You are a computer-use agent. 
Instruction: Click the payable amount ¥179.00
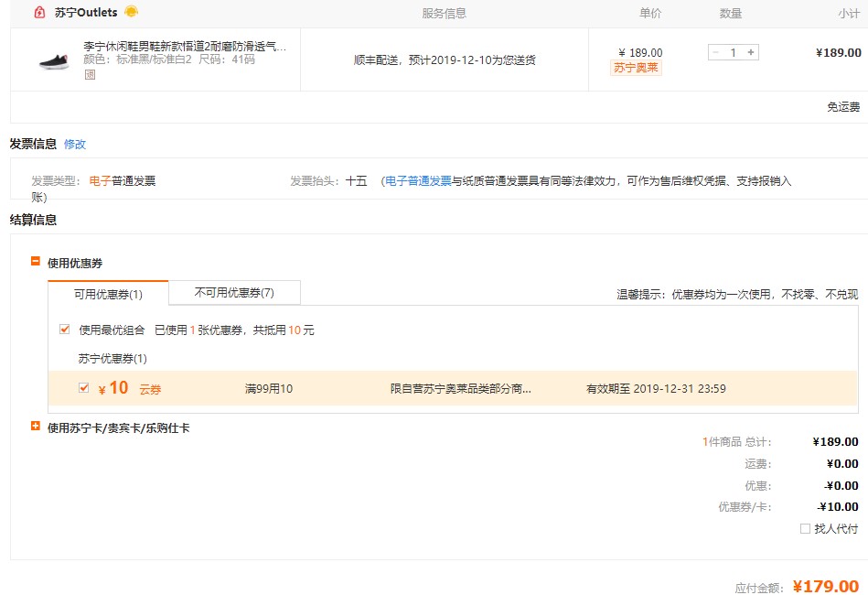(825, 586)
